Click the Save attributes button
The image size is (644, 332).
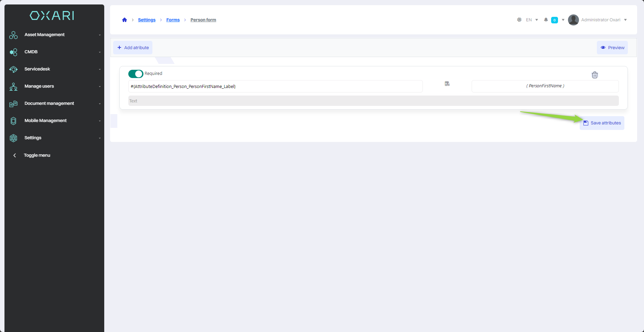coord(602,123)
